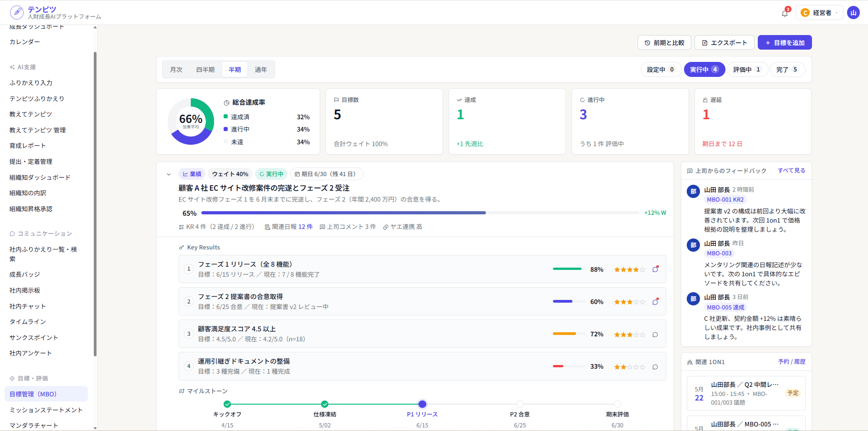Open the 山 user avatar
Viewport: 868px width, 431px height.
pos(853,13)
